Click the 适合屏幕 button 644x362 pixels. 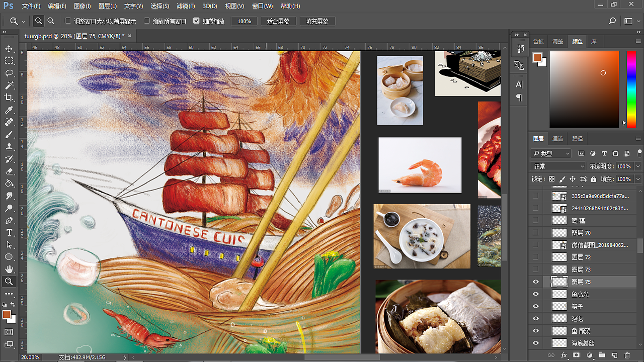278,21
